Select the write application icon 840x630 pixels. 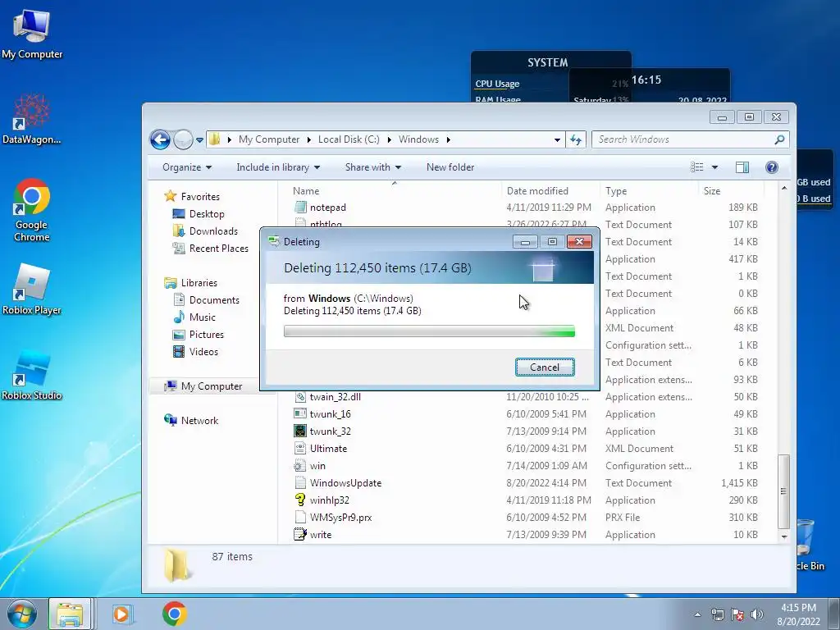pyautogui.click(x=300, y=535)
